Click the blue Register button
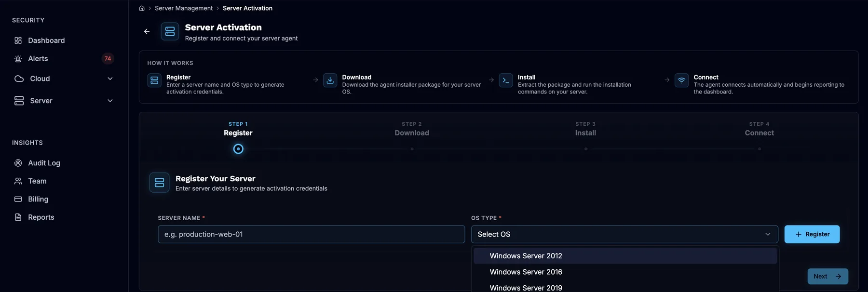 pyautogui.click(x=812, y=234)
